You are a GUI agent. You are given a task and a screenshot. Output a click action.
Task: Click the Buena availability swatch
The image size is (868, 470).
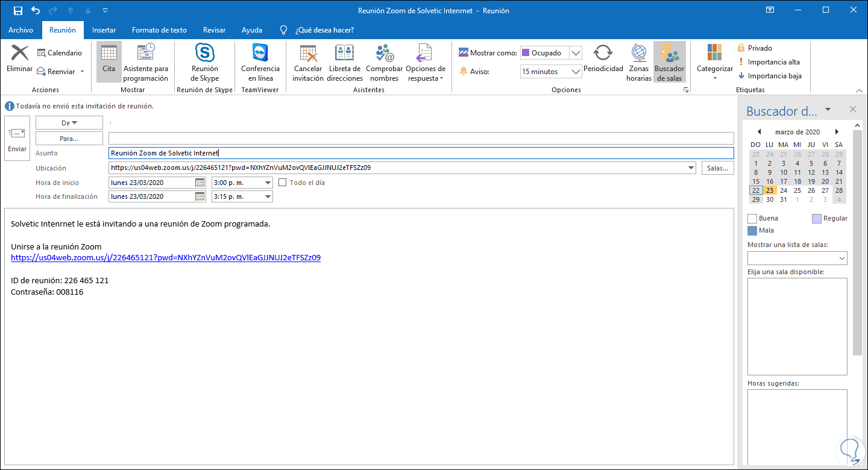click(x=752, y=218)
